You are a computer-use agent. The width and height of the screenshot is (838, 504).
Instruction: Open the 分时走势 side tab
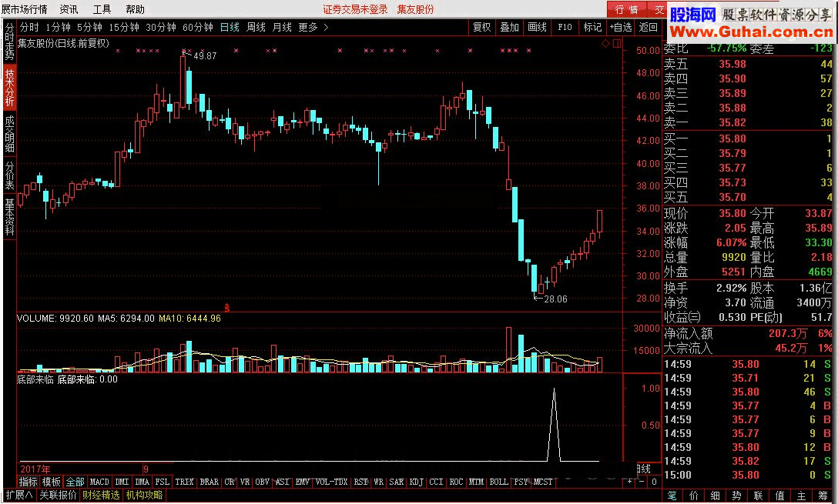[x=9, y=42]
